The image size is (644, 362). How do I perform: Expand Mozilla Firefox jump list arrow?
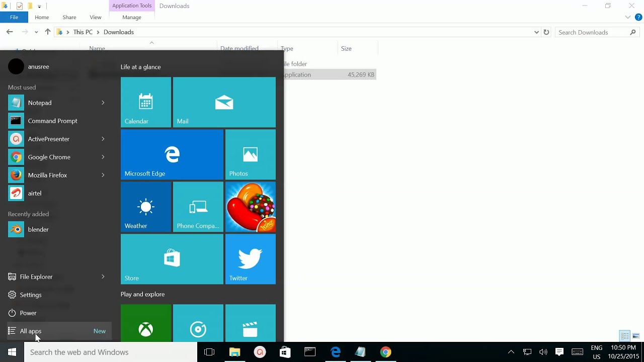point(103,175)
